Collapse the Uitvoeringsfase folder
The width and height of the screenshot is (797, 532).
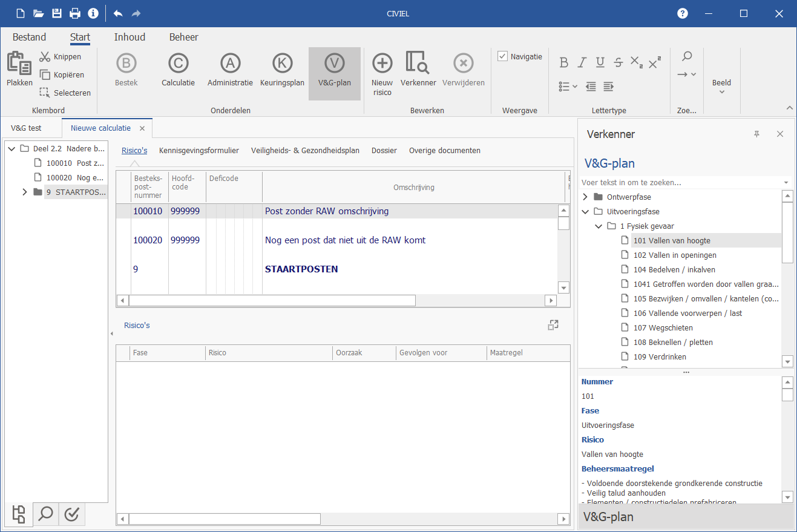[x=585, y=211]
